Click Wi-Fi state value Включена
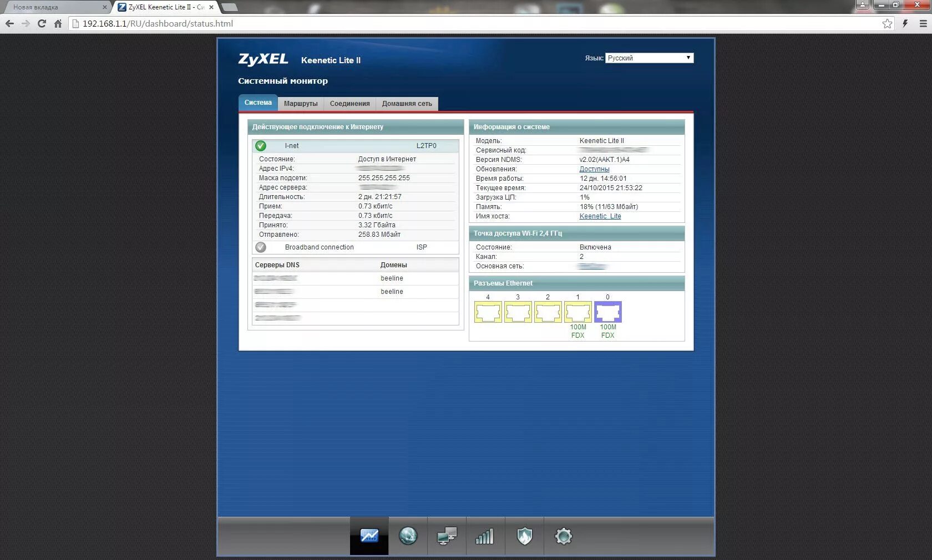932x560 pixels. click(x=595, y=247)
